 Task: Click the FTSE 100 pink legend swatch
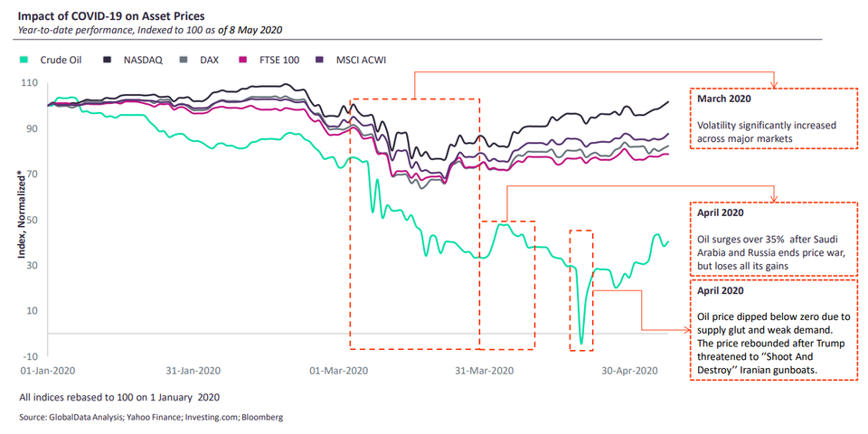click(242, 60)
